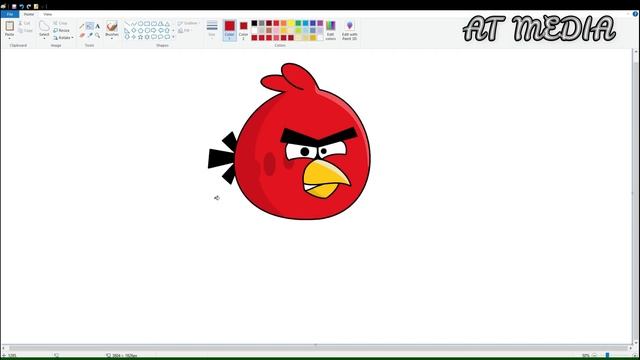Expand the Shapes gallery list
This screenshot has height=360, width=640.
(x=173, y=37)
